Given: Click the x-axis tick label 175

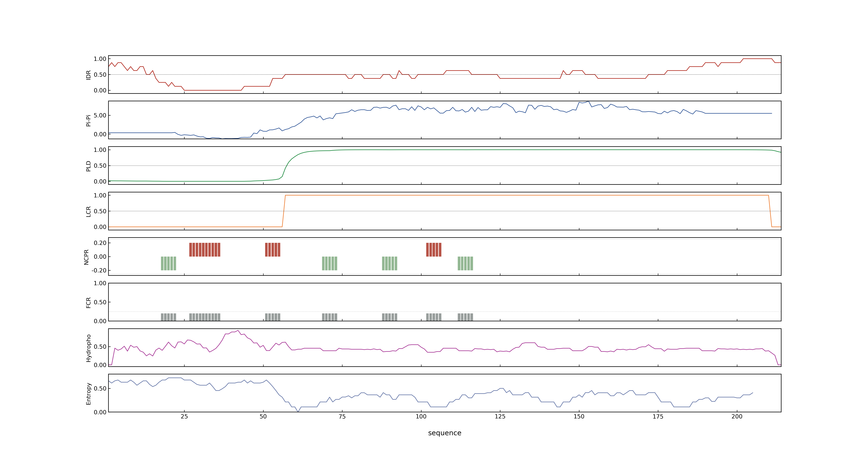Looking at the screenshot, I should tap(658, 416).
